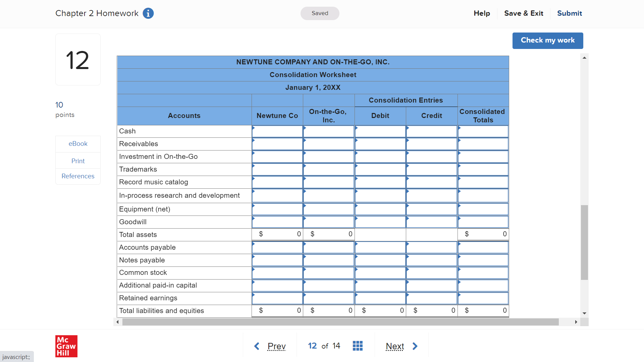Click the horizontal scroll left arrow
The height and width of the screenshot is (362, 644).
coord(117,322)
